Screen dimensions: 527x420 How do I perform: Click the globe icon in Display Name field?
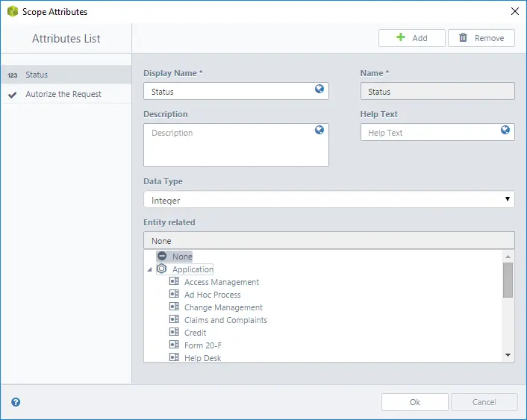point(319,89)
